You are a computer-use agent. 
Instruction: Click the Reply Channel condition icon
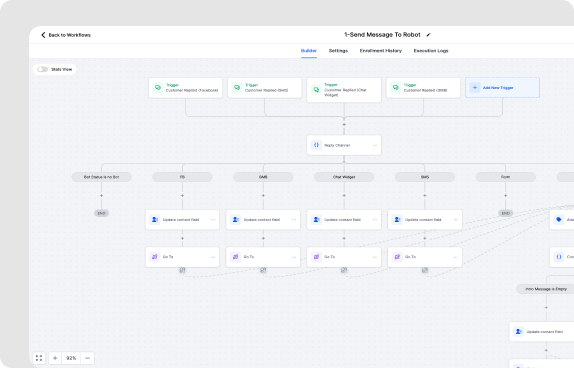pyautogui.click(x=316, y=145)
